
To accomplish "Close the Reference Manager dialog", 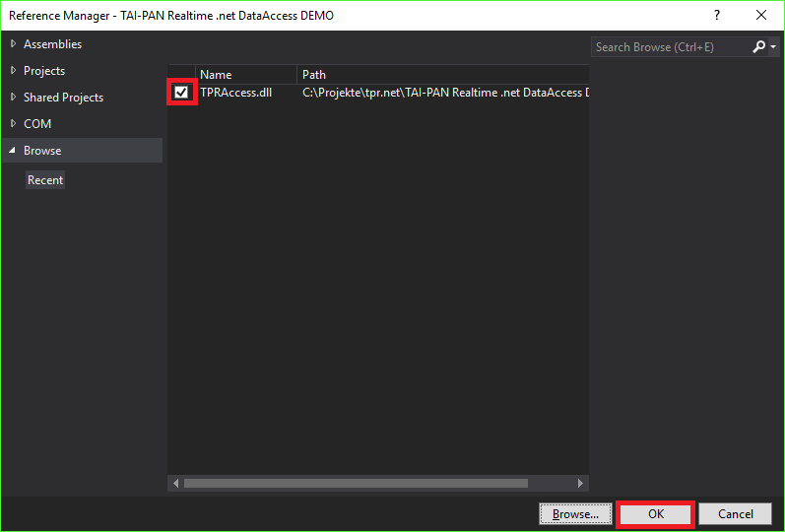I will (x=761, y=15).
